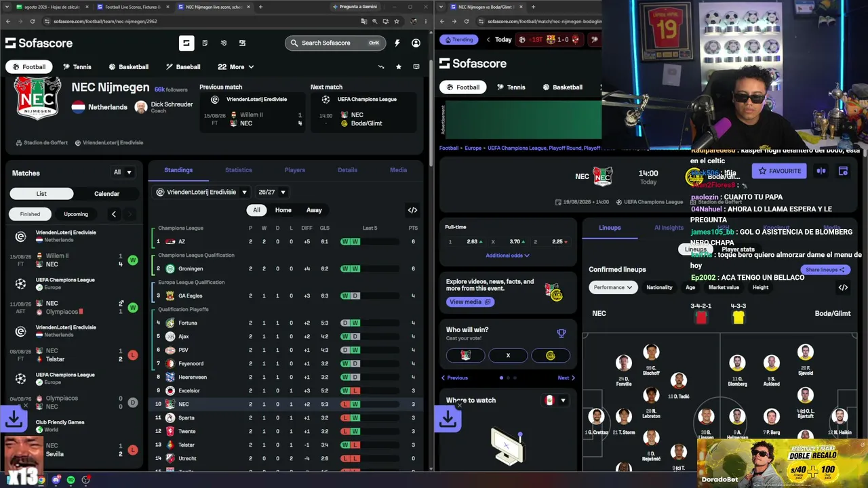Vote for NEC in Who will win poll
Image resolution: width=868 pixels, height=488 pixels.
[x=465, y=355]
